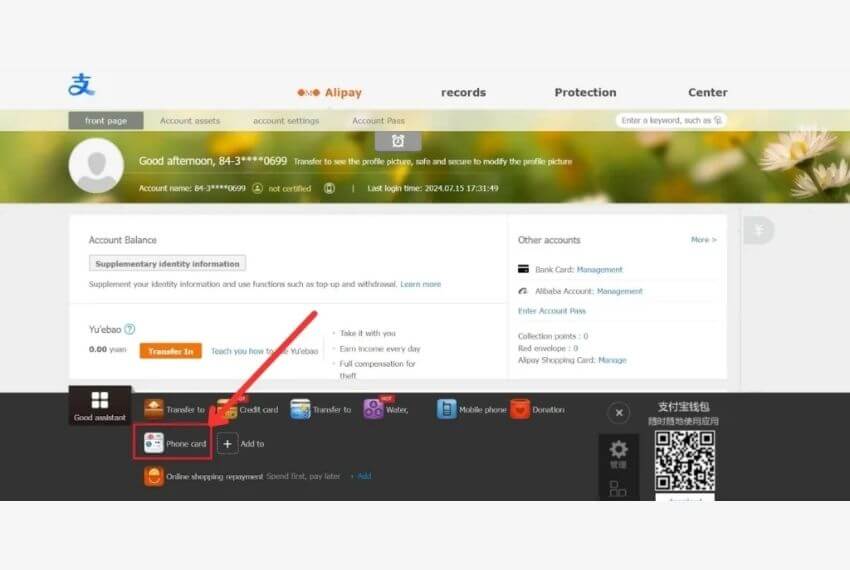
Task: Click Online shopping repayment icon
Action: coord(154,477)
